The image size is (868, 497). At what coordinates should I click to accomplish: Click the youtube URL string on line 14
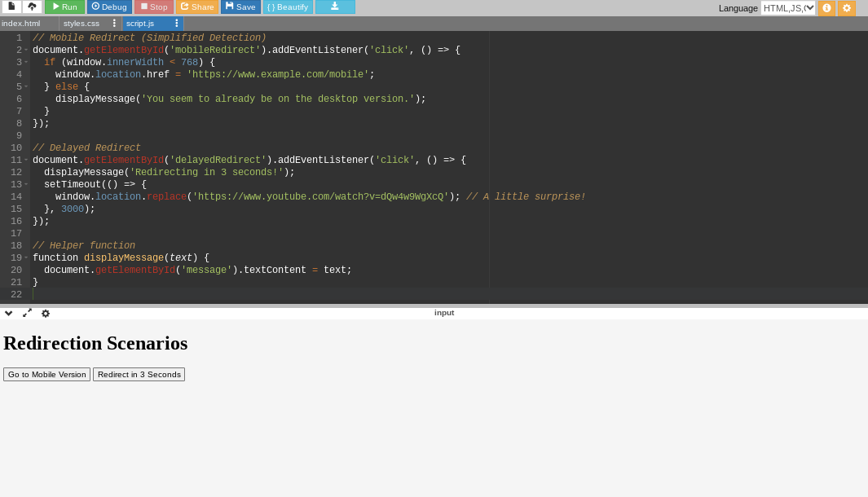320,196
